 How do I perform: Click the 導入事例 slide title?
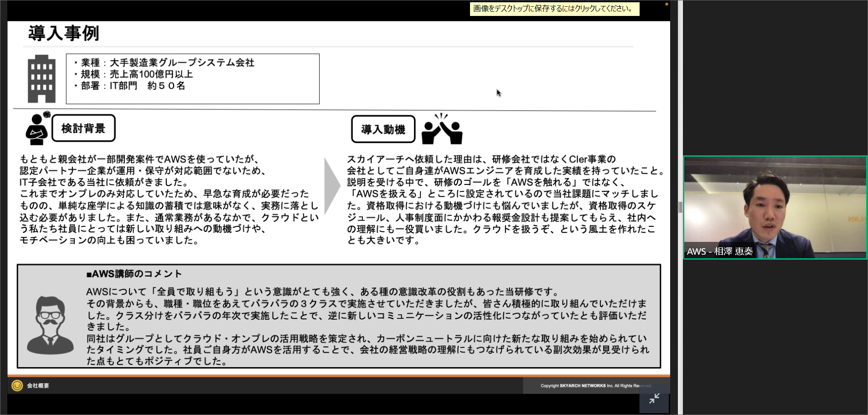pyautogui.click(x=64, y=33)
